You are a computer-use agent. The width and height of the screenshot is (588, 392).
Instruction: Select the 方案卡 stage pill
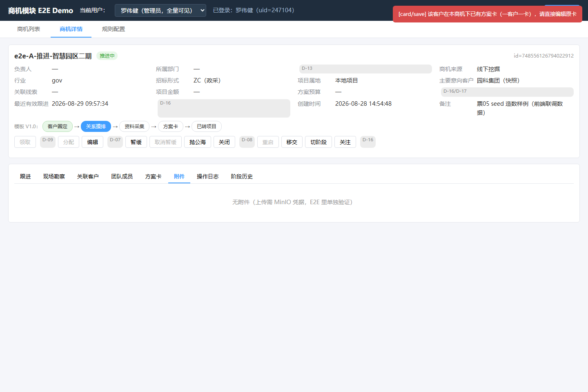tap(171, 127)
